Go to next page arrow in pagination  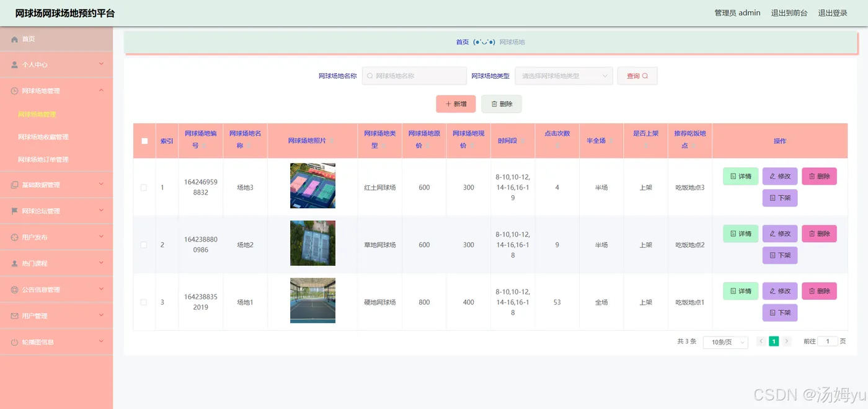(x=787, y=341)
